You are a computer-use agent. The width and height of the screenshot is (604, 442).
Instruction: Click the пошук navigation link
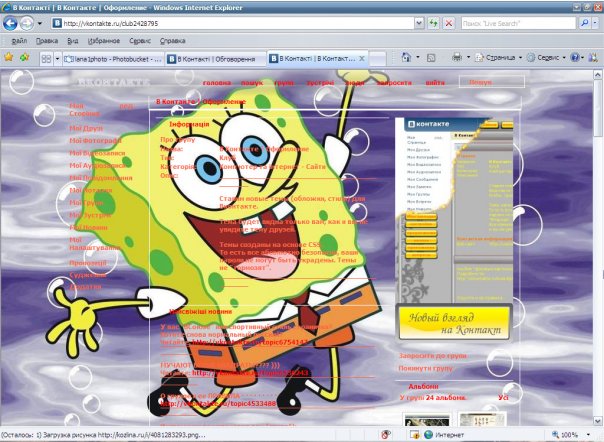click(x=252, y=82)
